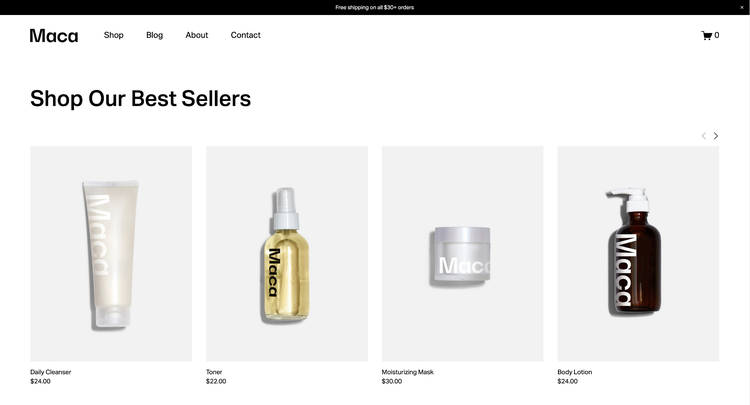Open the Contact page
This screenshot has width=750, height=405.
point(245,35)
